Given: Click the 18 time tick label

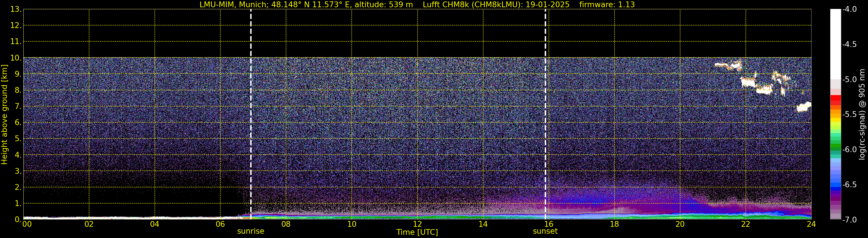Looking at the screenshot, I should (614, 224).
